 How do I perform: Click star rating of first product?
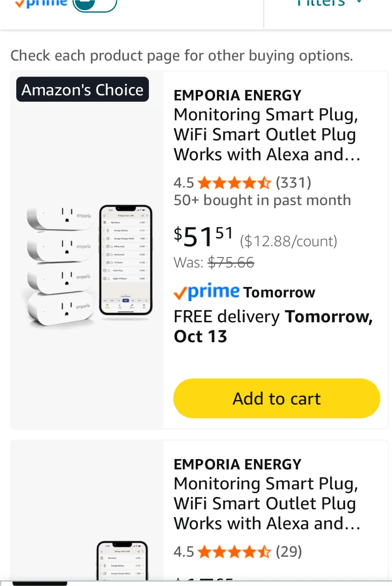click(x=234, y=183)
